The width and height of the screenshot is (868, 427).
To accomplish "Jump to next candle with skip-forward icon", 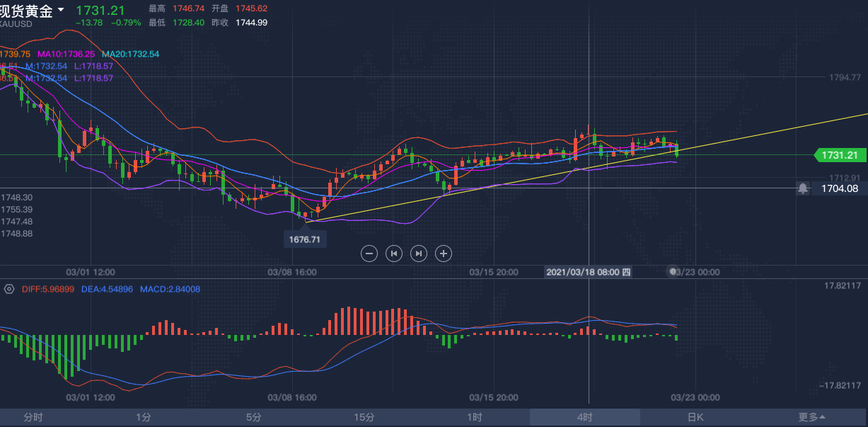I will click(419, 253).
